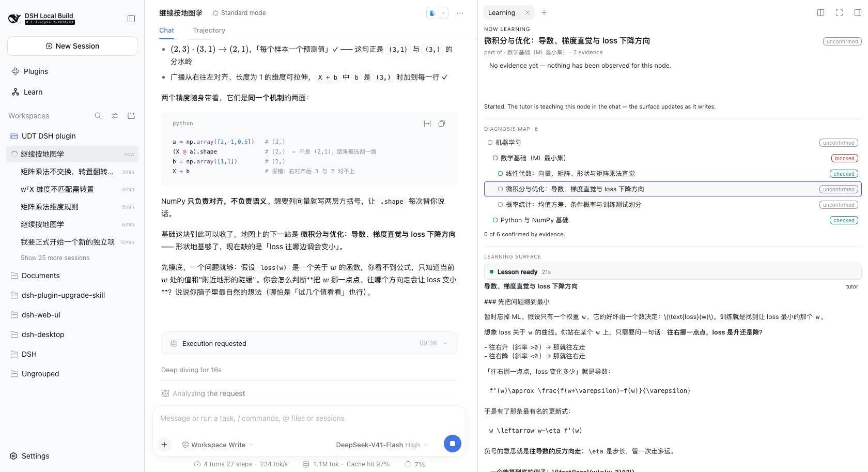Open the Workspace Write permission dropdown
868x472 pixels.
(x=218, y=445)
